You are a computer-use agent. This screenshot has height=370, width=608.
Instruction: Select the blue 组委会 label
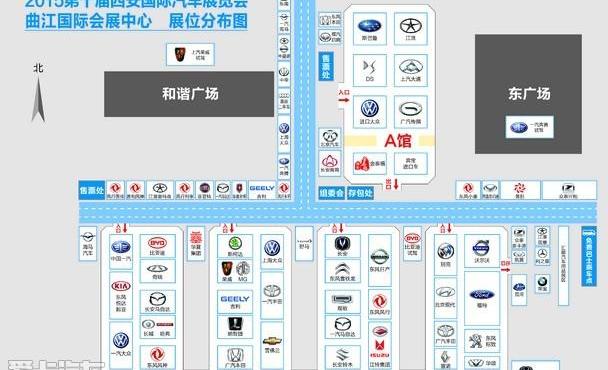[x=332, y=193]
